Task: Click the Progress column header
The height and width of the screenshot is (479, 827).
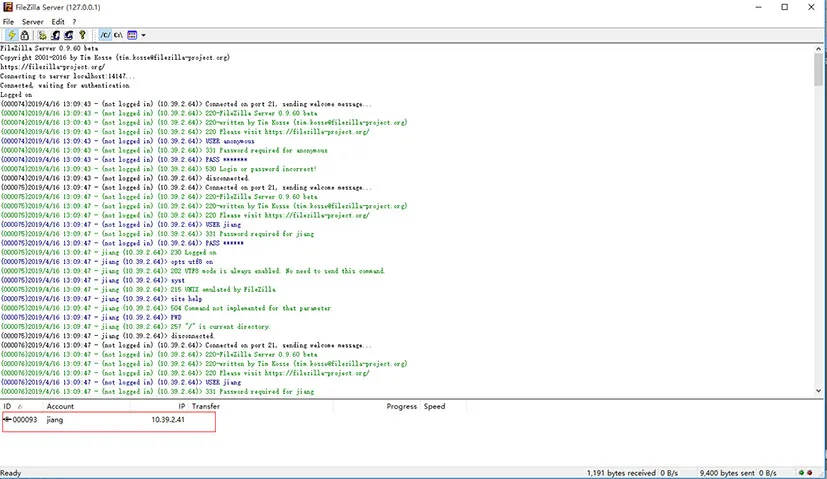Action: pos(377,406)
